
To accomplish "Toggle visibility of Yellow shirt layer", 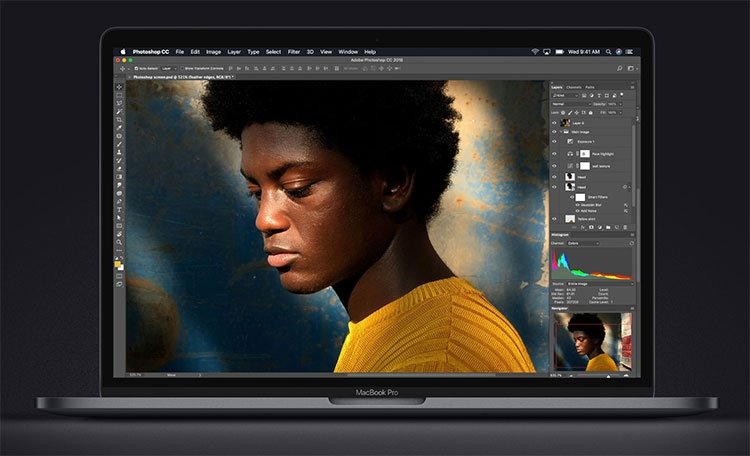I will point(554,219).
